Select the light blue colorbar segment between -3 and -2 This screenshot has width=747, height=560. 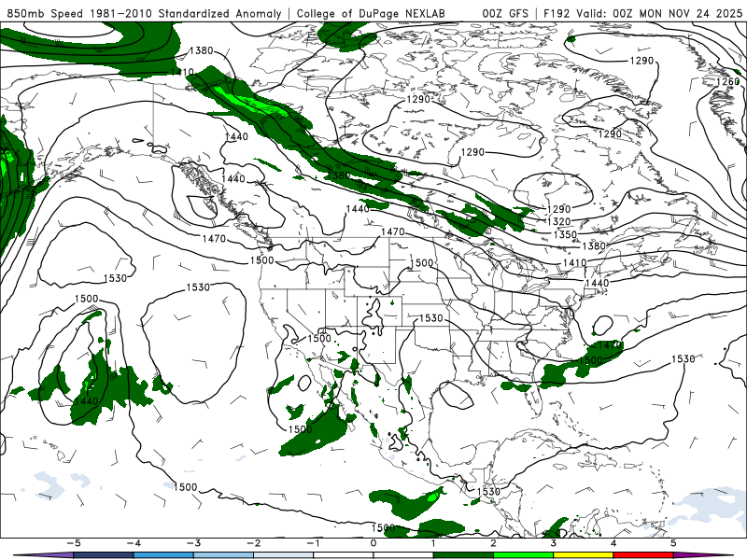click(x=223, y=555)
